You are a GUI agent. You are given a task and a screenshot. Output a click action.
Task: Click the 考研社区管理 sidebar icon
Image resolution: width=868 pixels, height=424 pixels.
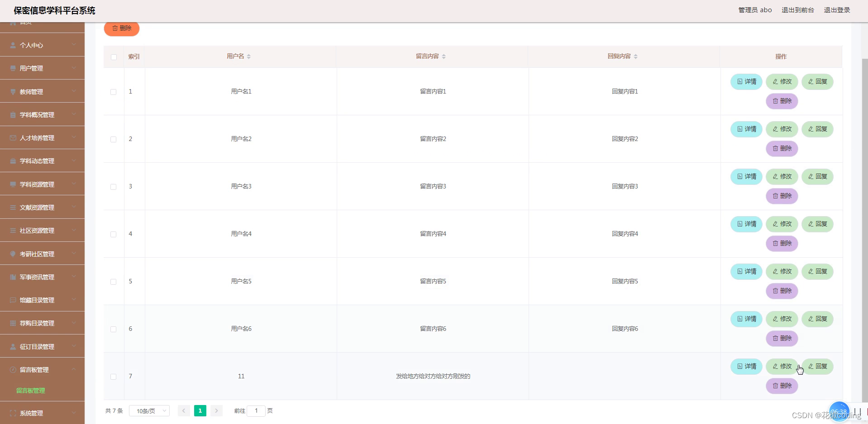click(13, 254)
